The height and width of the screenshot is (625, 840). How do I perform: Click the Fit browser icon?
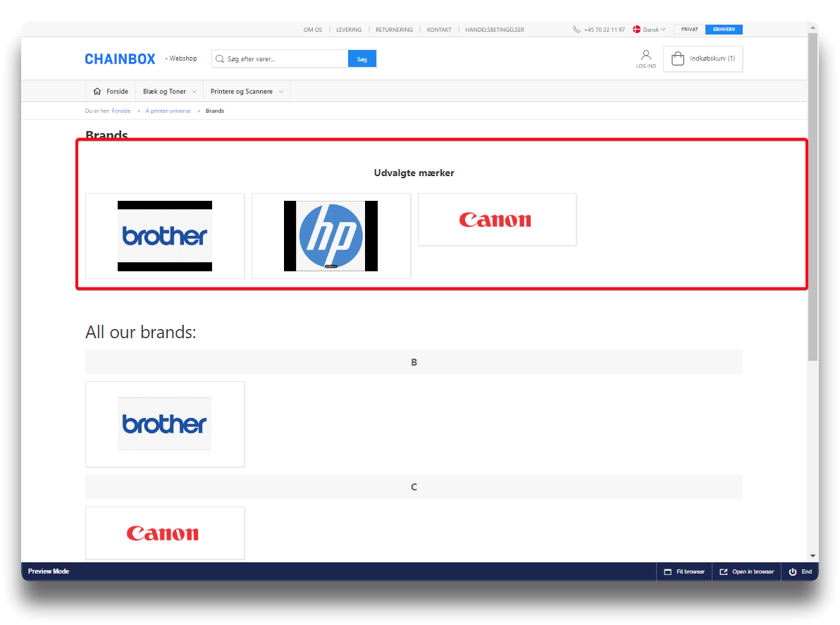[x=667, y=571]
